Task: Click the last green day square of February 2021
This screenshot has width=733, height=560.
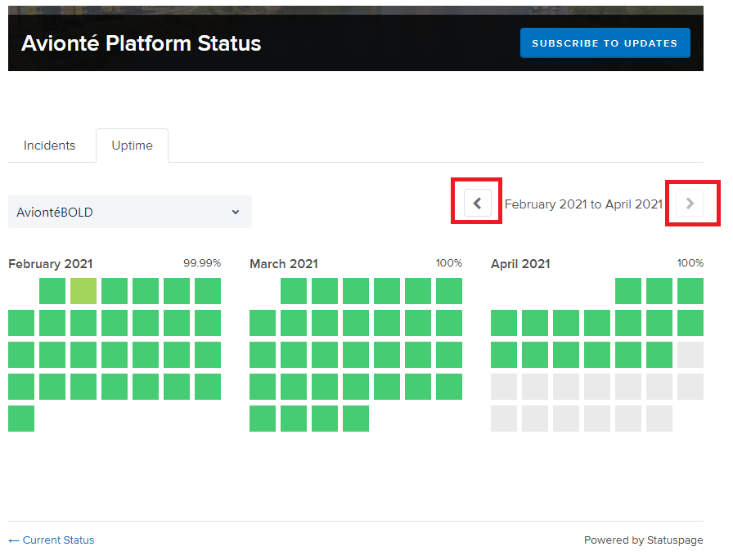Action: [x=21, y=419]
